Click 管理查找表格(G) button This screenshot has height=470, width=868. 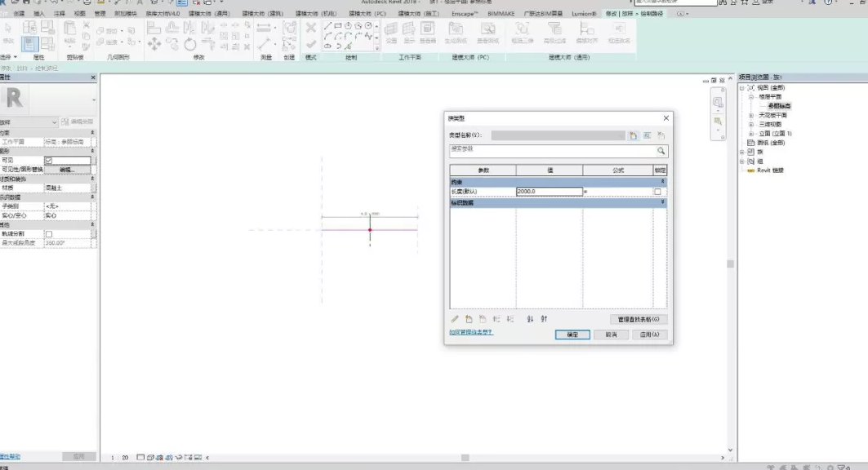click(639, 319)
